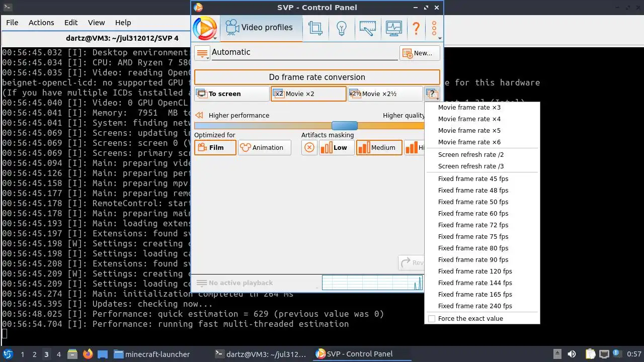The image size is (644, 362).
Task: Switch to workspace 4
Action: click(x=58, y=354)
